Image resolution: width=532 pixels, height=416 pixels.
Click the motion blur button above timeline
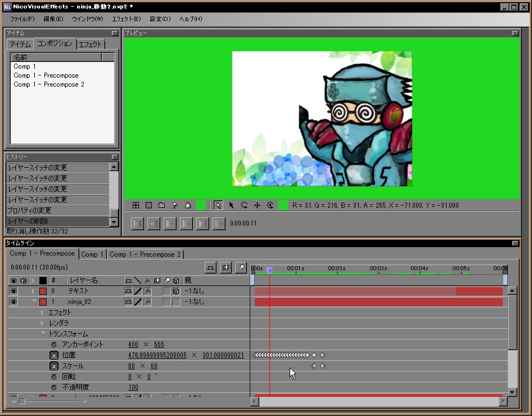(x=241, y=267)
